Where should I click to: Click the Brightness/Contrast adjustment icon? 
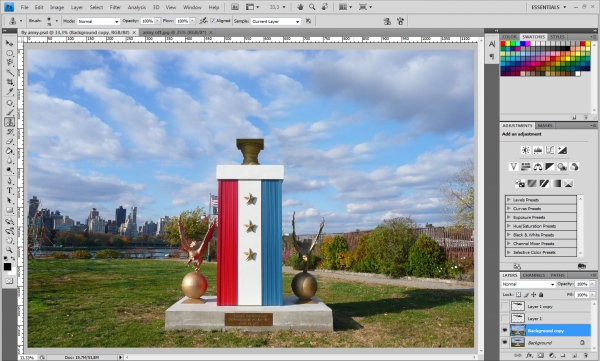[x=526, y=150]
